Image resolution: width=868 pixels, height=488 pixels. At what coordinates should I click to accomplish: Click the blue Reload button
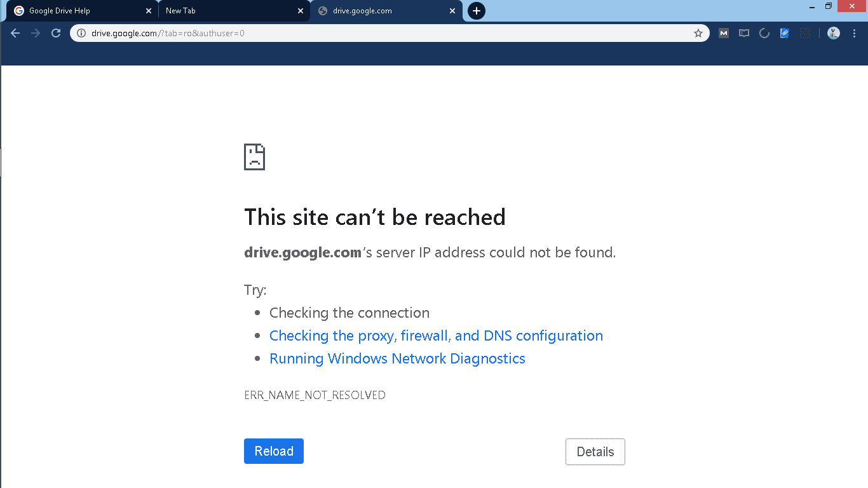tap(274, 451)
